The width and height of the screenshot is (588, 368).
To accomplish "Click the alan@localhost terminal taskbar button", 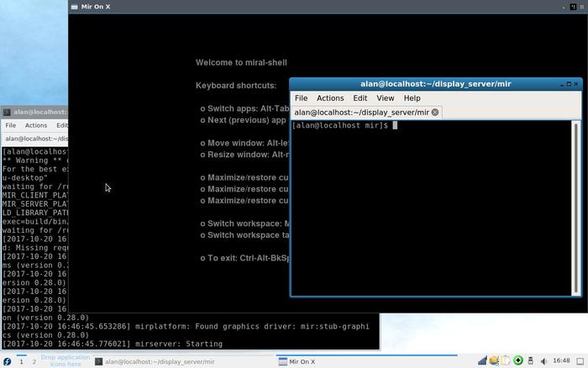I will [x=155, y=361].
